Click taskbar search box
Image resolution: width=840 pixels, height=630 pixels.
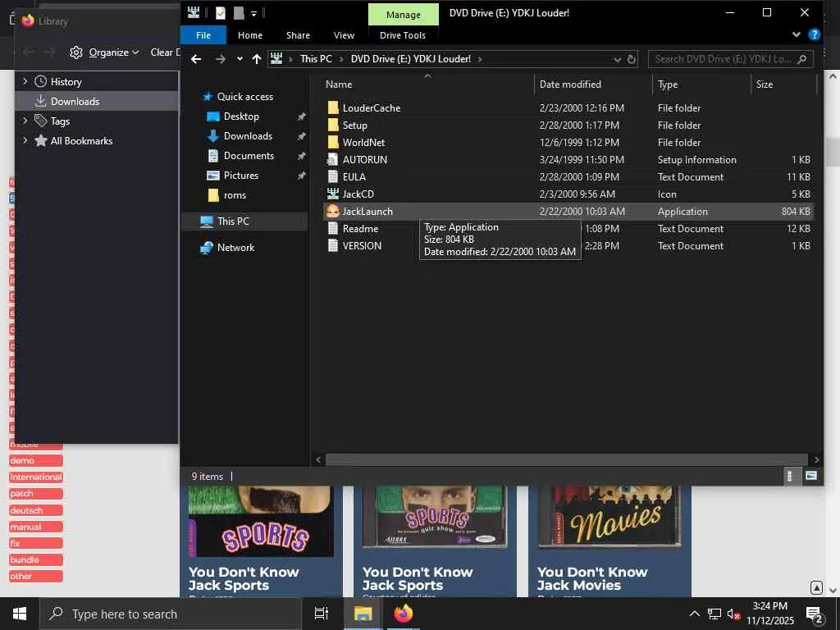point(171,614)
